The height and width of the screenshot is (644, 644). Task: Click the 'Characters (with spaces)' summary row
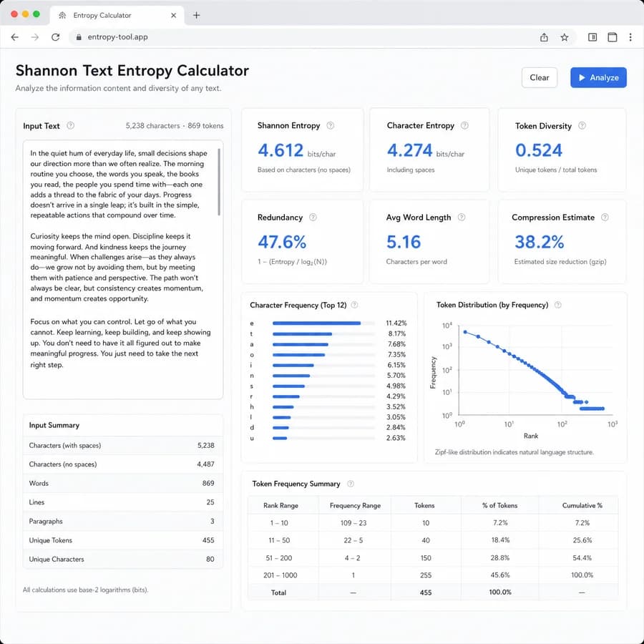point(123,445)
